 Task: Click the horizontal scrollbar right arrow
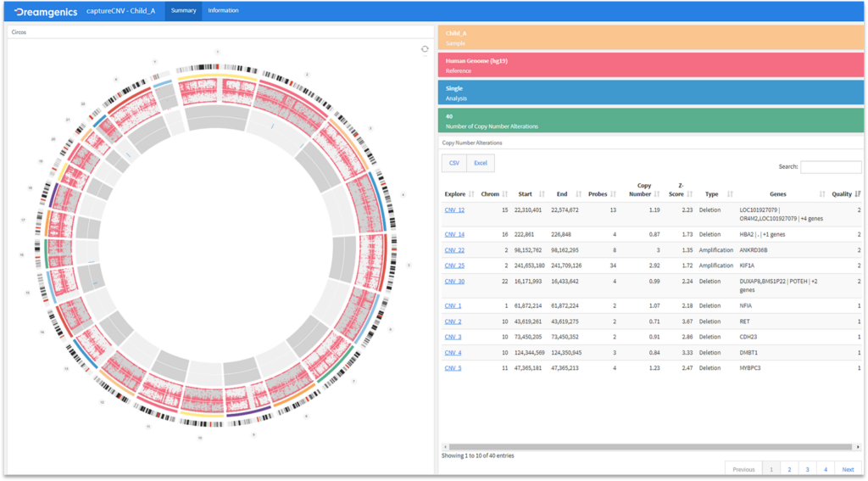point(858,446)
